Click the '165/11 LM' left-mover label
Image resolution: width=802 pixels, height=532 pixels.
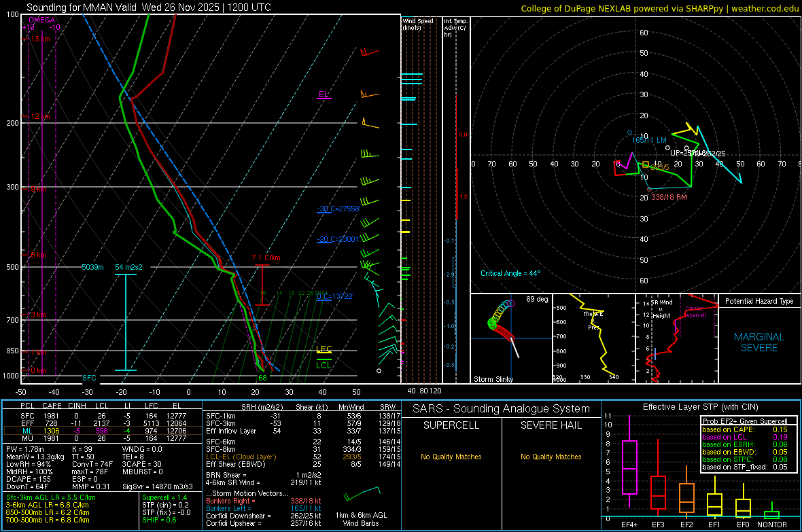click(x=649, y=140)
